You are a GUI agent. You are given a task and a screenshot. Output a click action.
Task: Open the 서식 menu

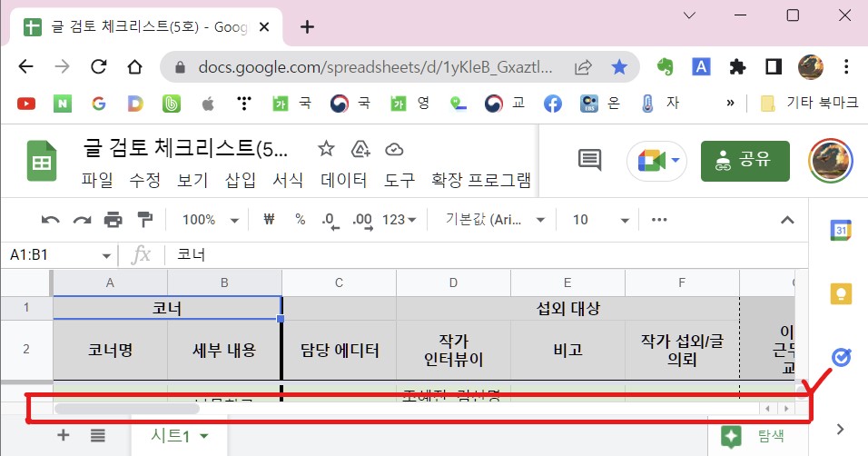(x=288, y=180)
